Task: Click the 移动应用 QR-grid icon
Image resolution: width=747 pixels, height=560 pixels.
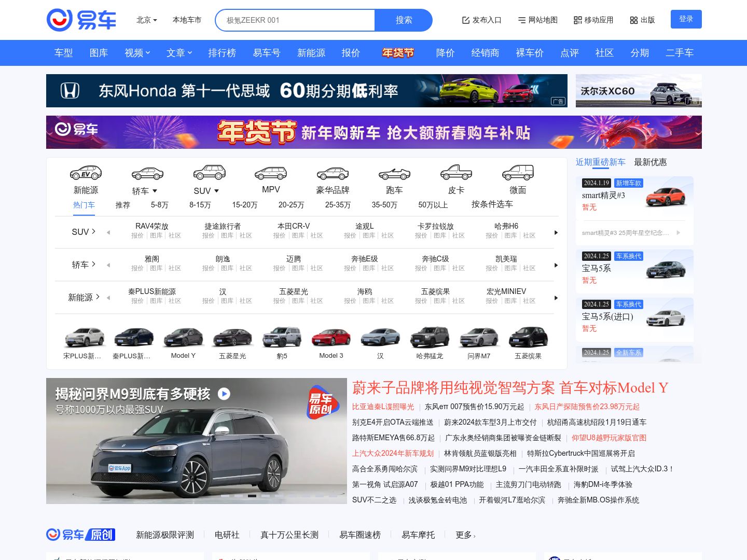Action: 578,20
